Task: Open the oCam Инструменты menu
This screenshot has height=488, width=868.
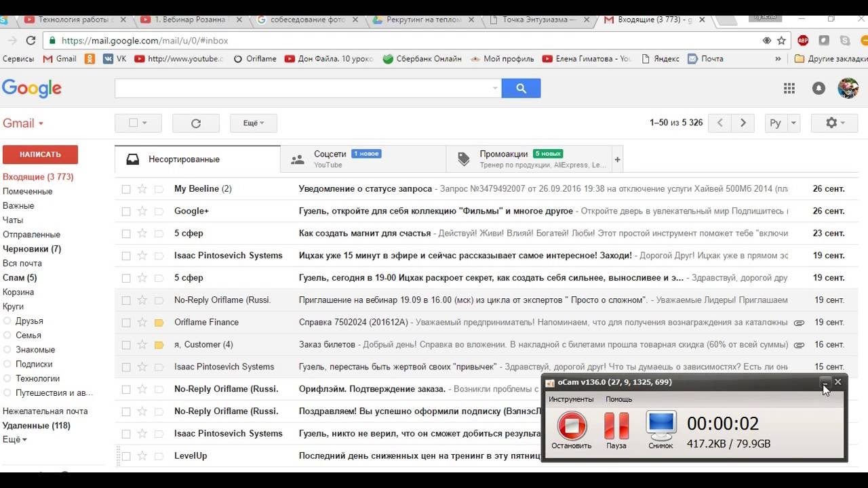Action: [571, 400]
